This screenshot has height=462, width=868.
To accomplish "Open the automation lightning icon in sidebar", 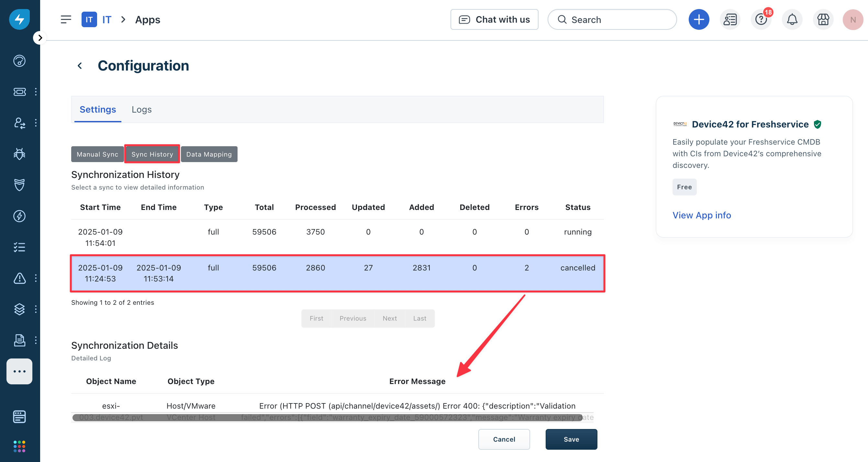I will 19,216.
